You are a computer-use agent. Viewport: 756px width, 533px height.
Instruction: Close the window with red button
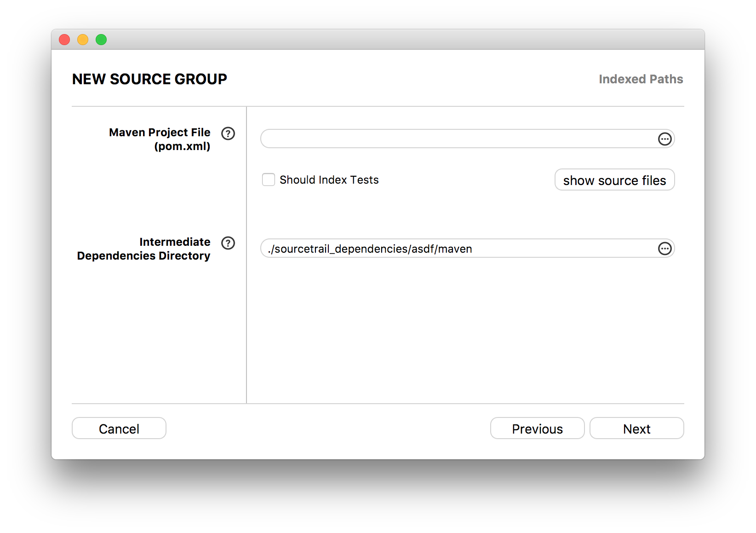pyautogui.click(x=64, y=40)
